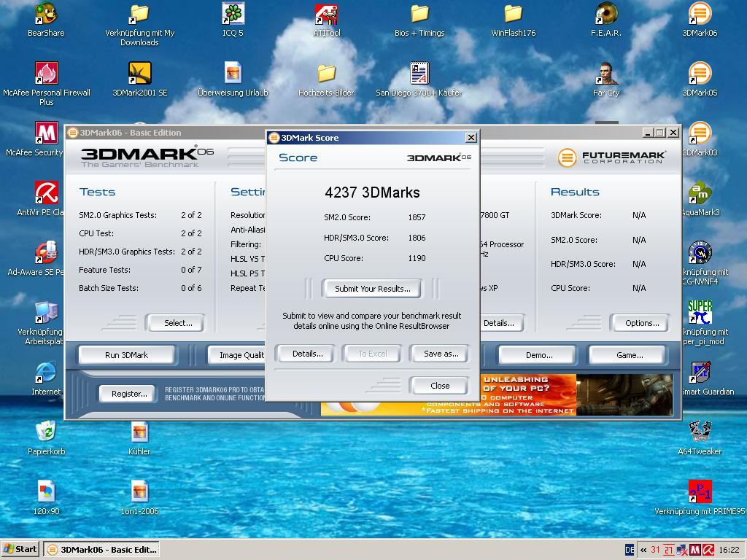Click Run 3DMark button

(x=126, y=355)
